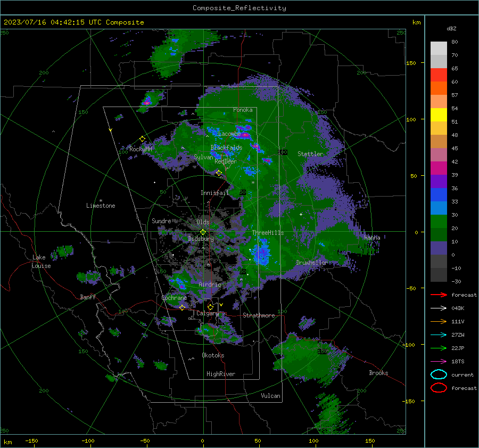479x448 pixels.
Task: Select the orange 57–60 dBZ color swatch
Action: point(439,88)
